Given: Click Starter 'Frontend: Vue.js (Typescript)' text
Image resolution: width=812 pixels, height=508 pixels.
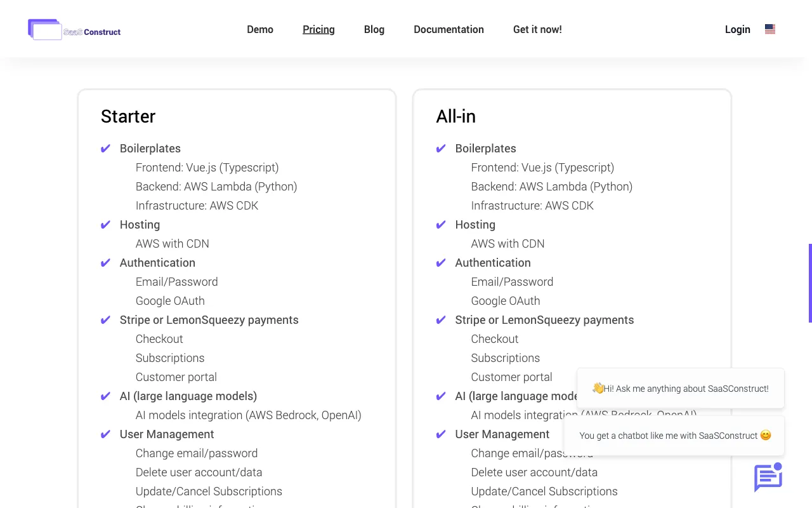Looking at the screenshot, I should click(x=207, y=168).
